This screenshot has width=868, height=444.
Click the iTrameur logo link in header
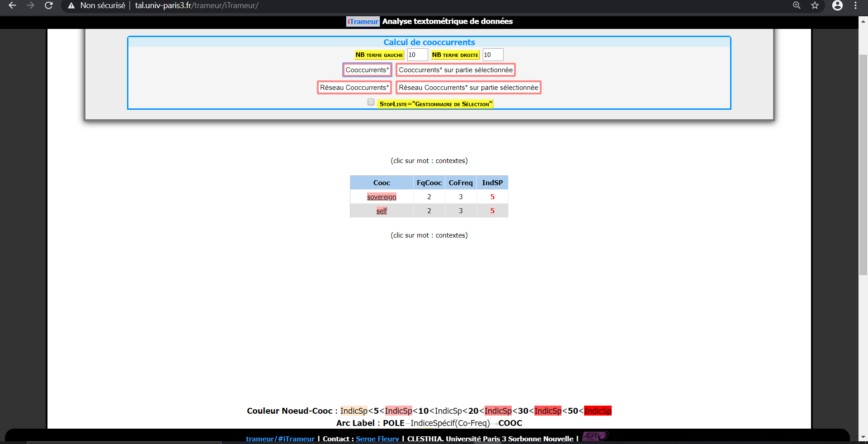(363, 21)
